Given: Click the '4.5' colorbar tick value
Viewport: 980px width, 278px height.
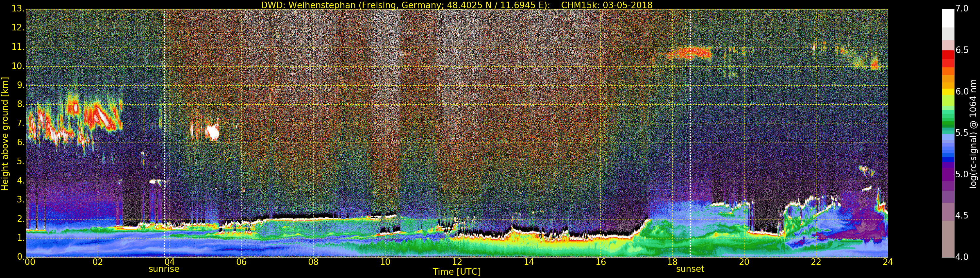Looking at the screenshot, I should click(x=962, y=216).
